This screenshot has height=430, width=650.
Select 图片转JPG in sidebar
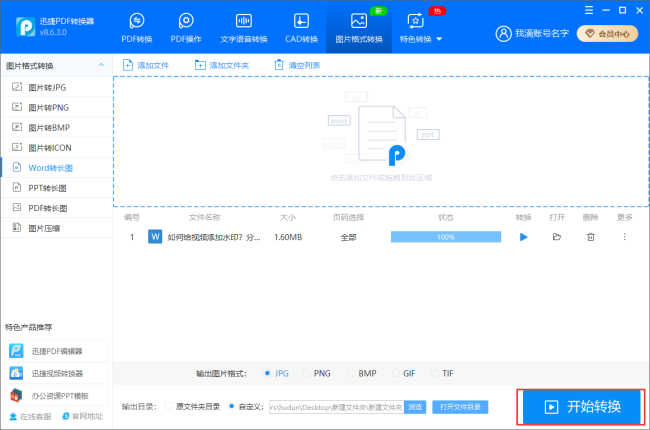point(56,87)
